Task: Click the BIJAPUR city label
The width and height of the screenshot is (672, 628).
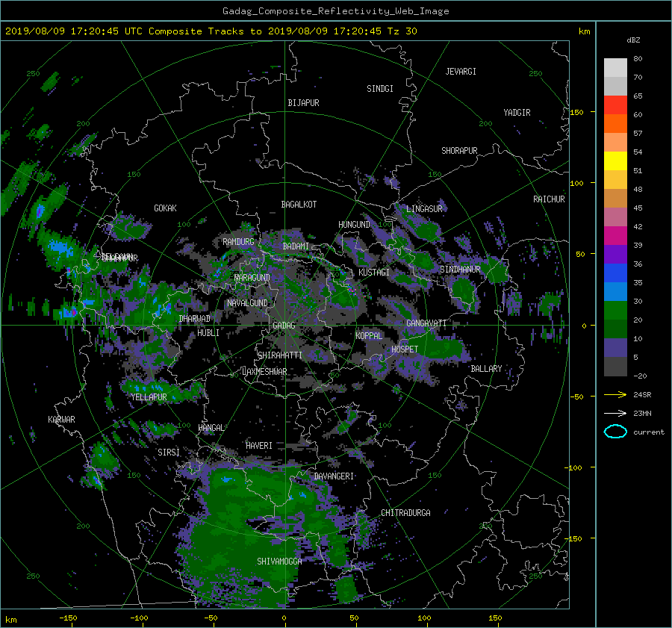Action: 303,103
